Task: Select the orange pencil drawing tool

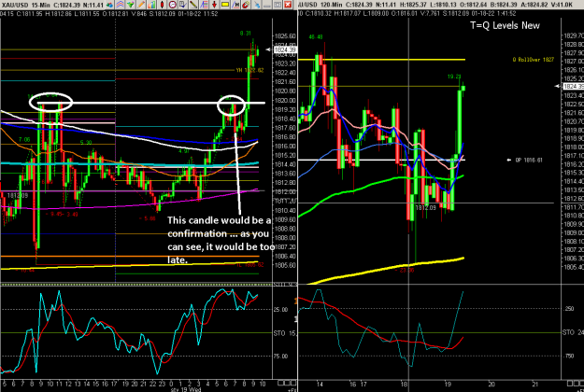Action: 141,5
